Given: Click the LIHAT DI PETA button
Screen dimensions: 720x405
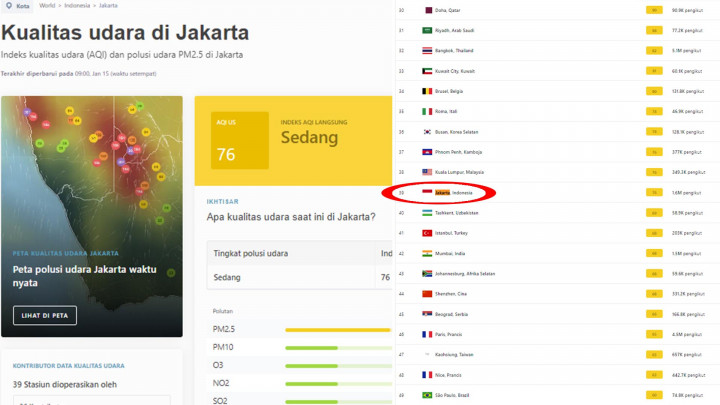Looking at the screenshot, I should (x=45, y=315).
